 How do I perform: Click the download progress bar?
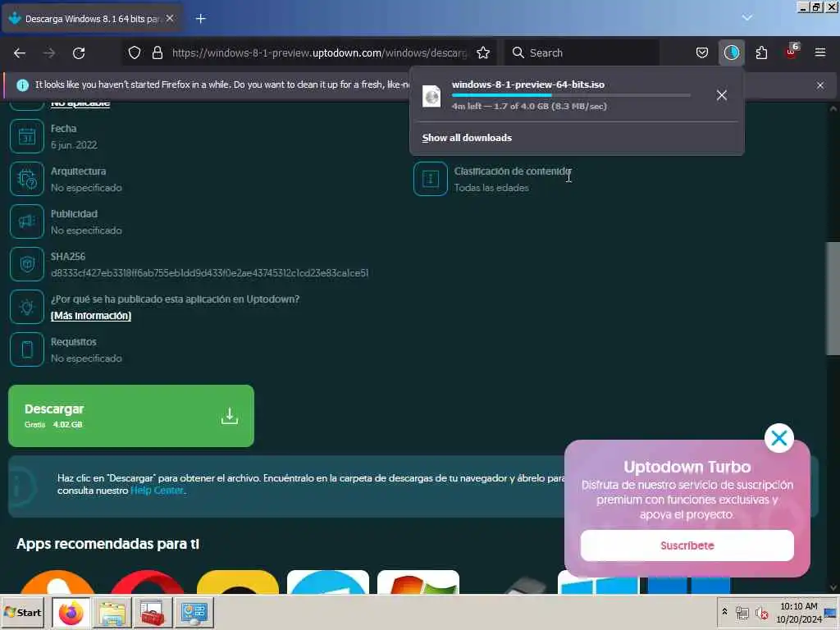(x=571, y=95)
